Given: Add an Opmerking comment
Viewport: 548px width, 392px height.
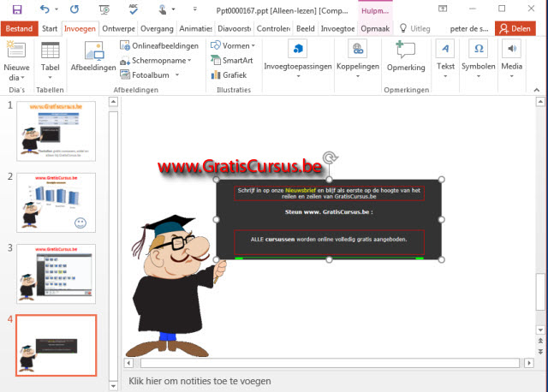Looking at the screenshot, I should pos(406,56).
